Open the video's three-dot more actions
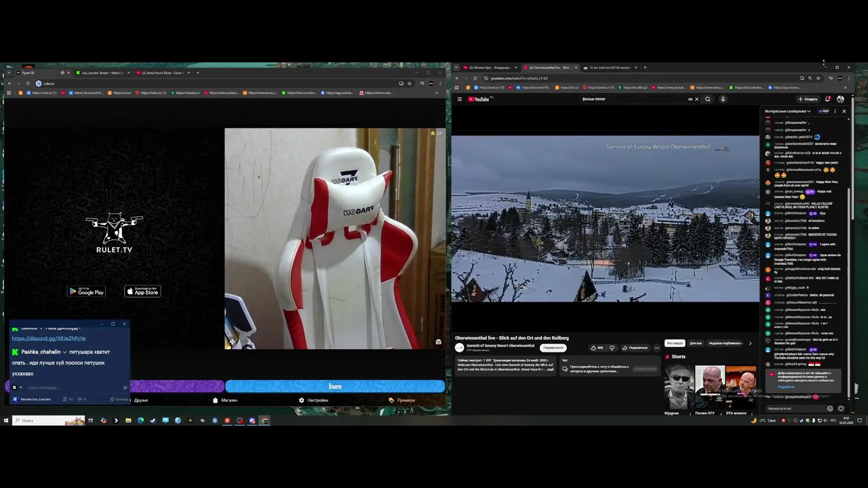 click(x=656, y=348)
